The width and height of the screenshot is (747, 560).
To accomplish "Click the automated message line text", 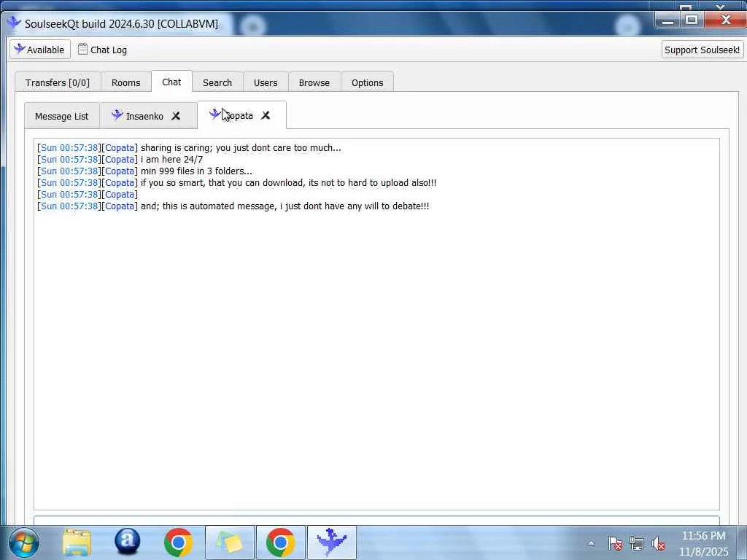I will (285, 206).
